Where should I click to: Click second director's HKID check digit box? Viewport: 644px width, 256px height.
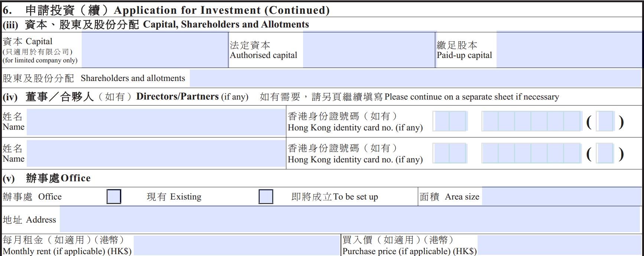(605, 153)
